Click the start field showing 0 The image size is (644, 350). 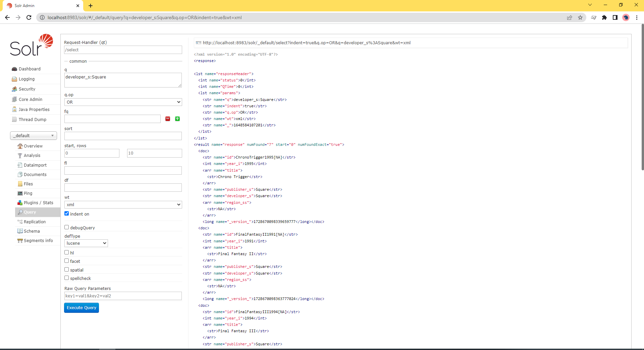pyautogui.click(x=92, y=153)
